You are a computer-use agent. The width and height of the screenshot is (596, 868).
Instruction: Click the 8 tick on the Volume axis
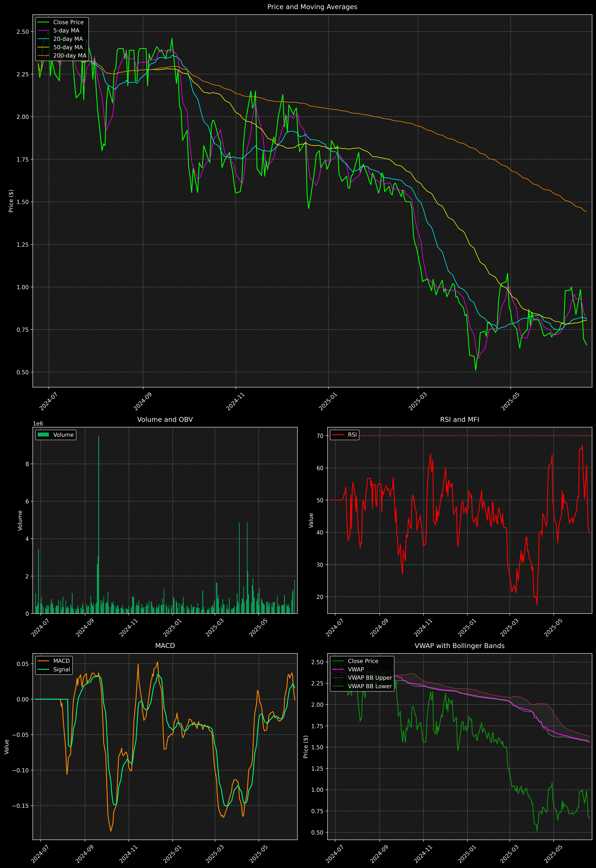27,464
